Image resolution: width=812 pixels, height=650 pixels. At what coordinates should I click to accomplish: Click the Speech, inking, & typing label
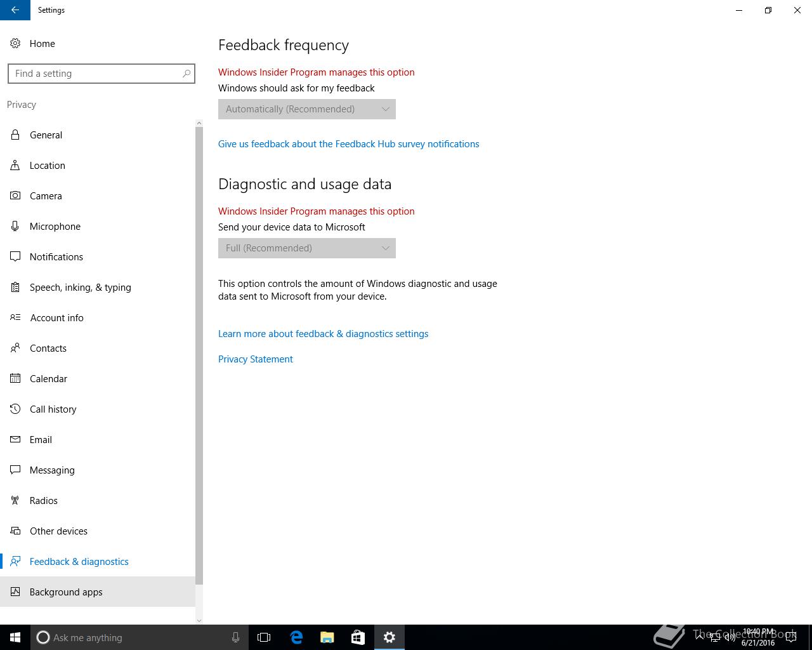(81, 288)
